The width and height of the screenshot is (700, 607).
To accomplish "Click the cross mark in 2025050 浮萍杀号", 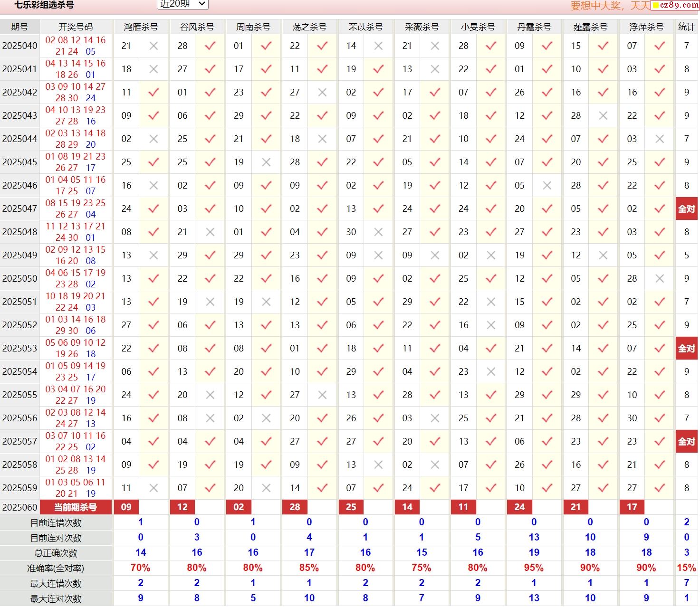I will (x=660, y=279).
